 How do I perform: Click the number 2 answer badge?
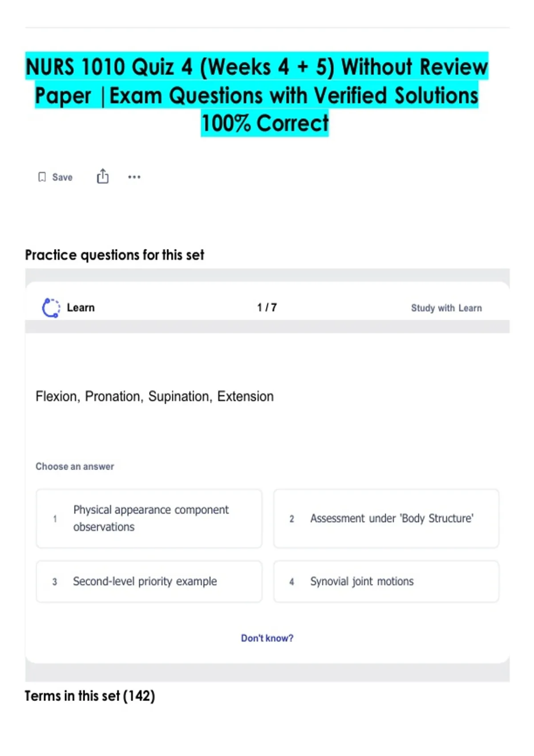(x=291, y=519)
